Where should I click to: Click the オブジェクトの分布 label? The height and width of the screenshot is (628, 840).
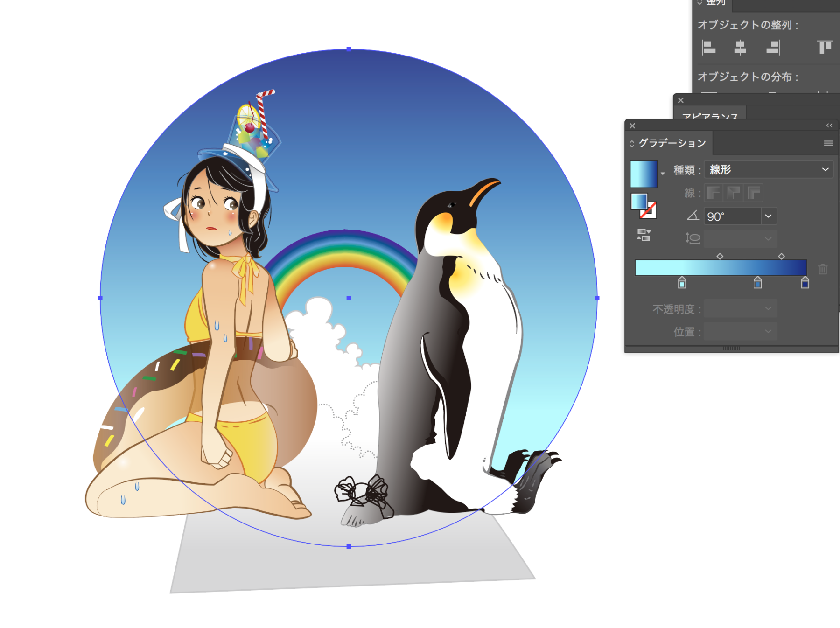click(x=748, y=77)
